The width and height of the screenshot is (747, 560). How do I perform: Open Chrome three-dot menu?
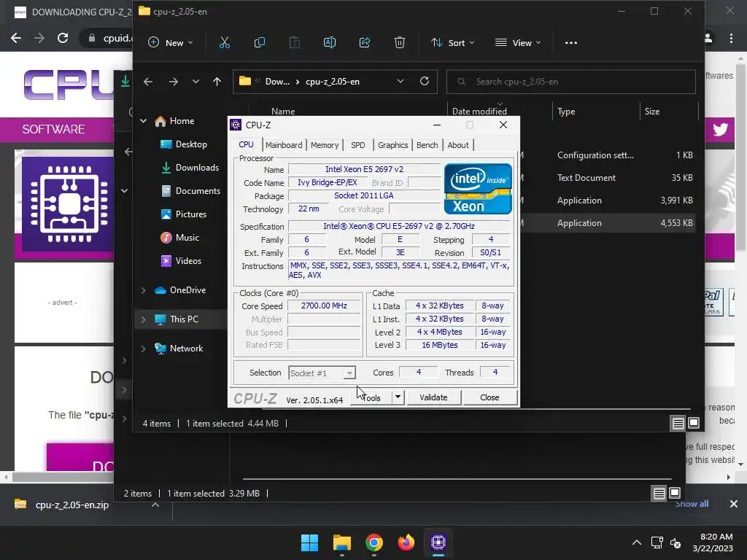[x=731, y=38]
